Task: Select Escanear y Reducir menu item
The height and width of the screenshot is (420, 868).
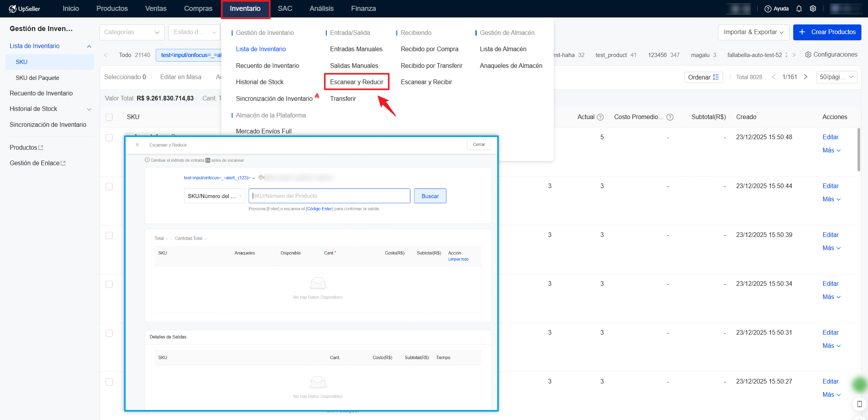Action: tap(356, 82)
